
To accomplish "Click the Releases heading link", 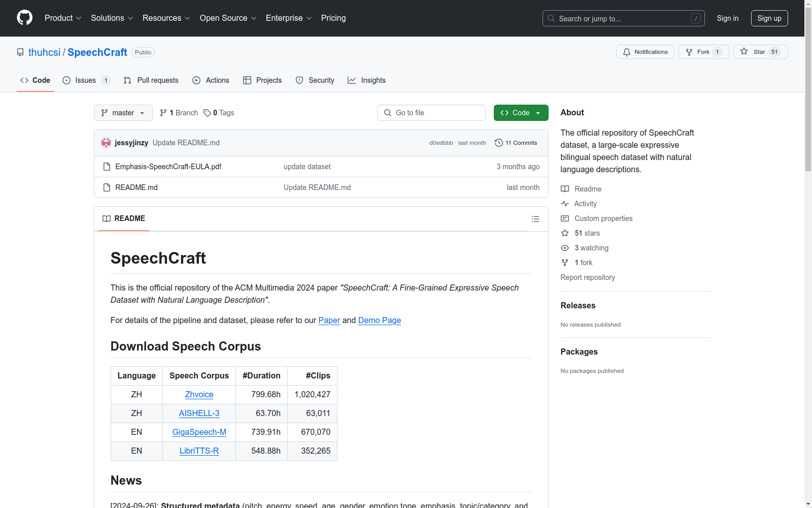I will click(578, 305).
